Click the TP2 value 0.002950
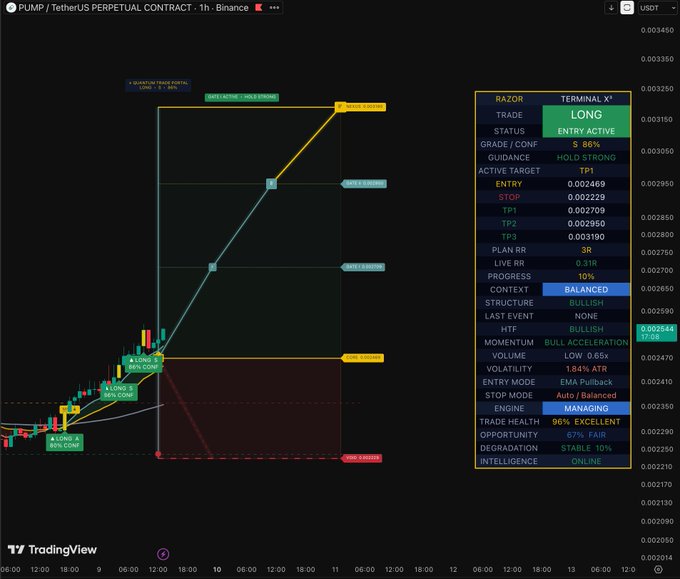 [586, 224]
